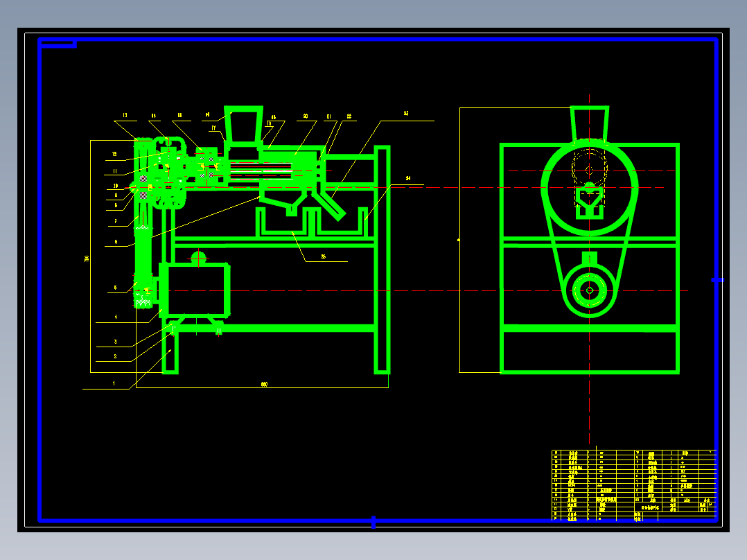Click the small lower pulley in side view
The image size is (747, 560).
tap(589, 290)
